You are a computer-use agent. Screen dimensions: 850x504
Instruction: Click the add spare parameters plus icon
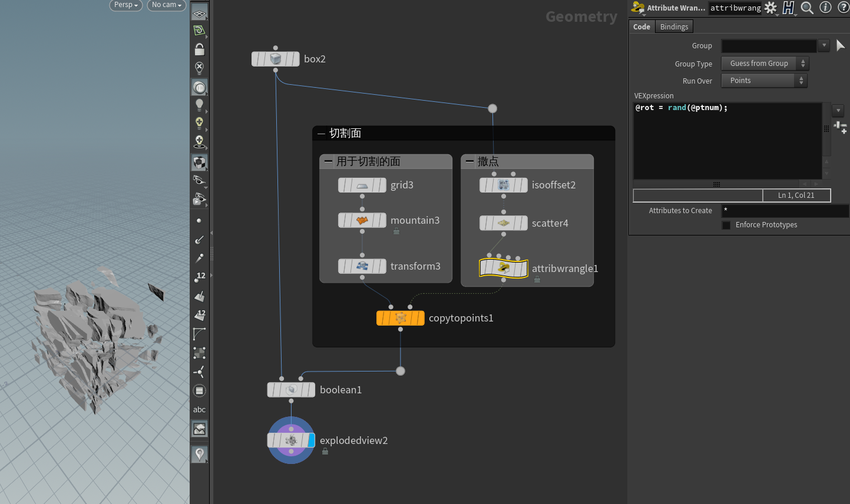click(x=841, y=128)
